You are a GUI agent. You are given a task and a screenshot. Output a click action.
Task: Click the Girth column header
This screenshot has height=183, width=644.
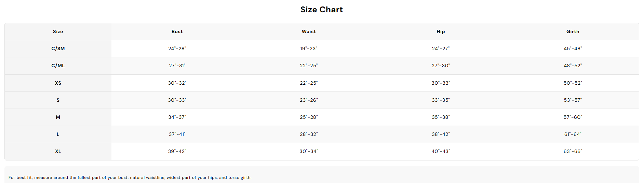[x=573, y=31]
